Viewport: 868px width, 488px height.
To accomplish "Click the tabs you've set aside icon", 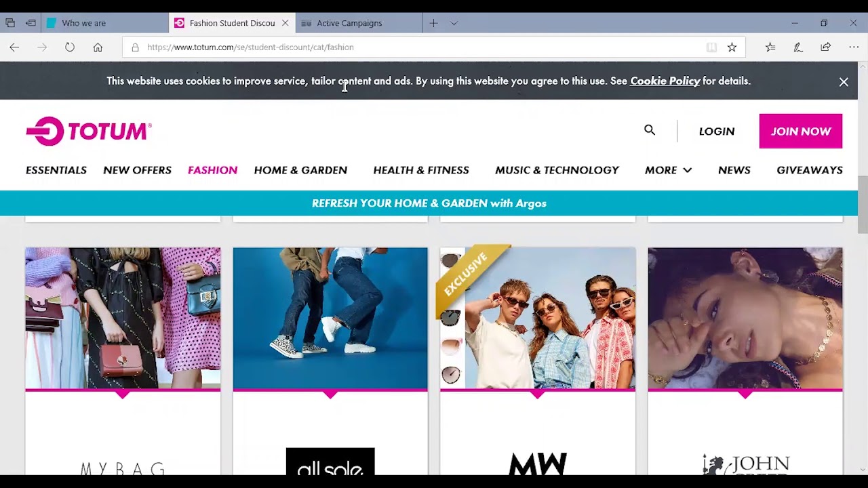I will pos(10,23).
